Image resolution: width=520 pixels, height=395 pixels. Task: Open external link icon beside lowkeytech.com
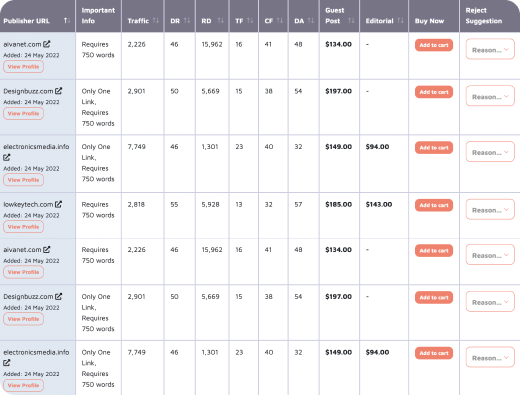point(58,204)
